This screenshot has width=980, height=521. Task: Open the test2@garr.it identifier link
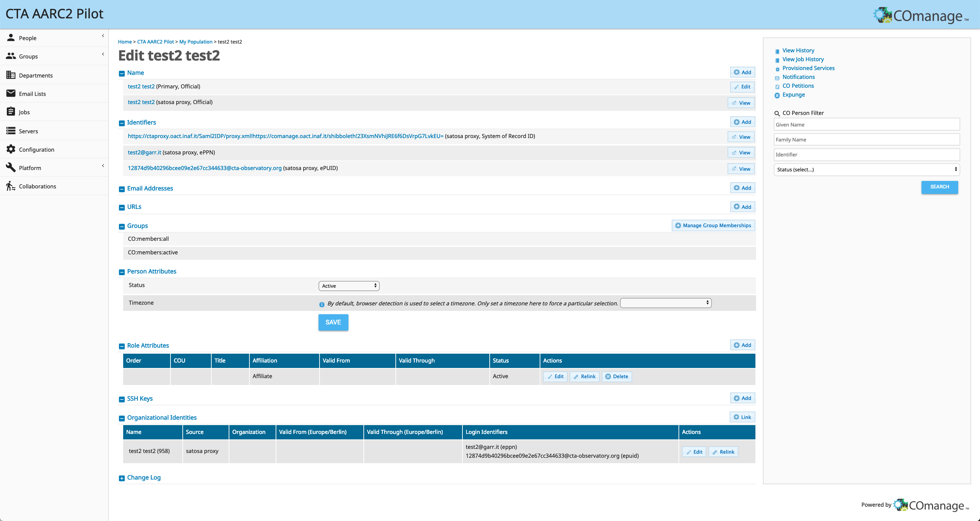[x=145, y=152]
